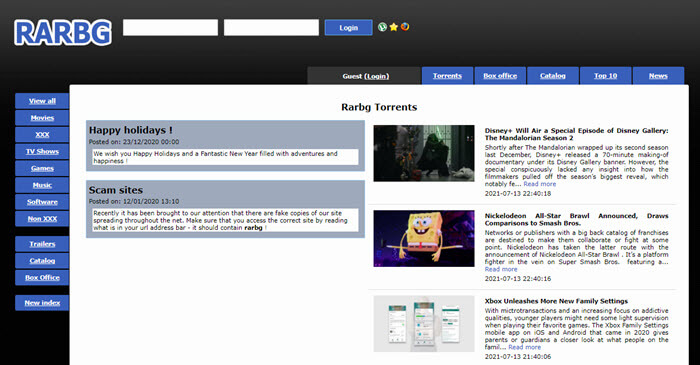Screen dimensions: 700x365
Task: Open the Torrents tab
Action: tap(447, 76)
